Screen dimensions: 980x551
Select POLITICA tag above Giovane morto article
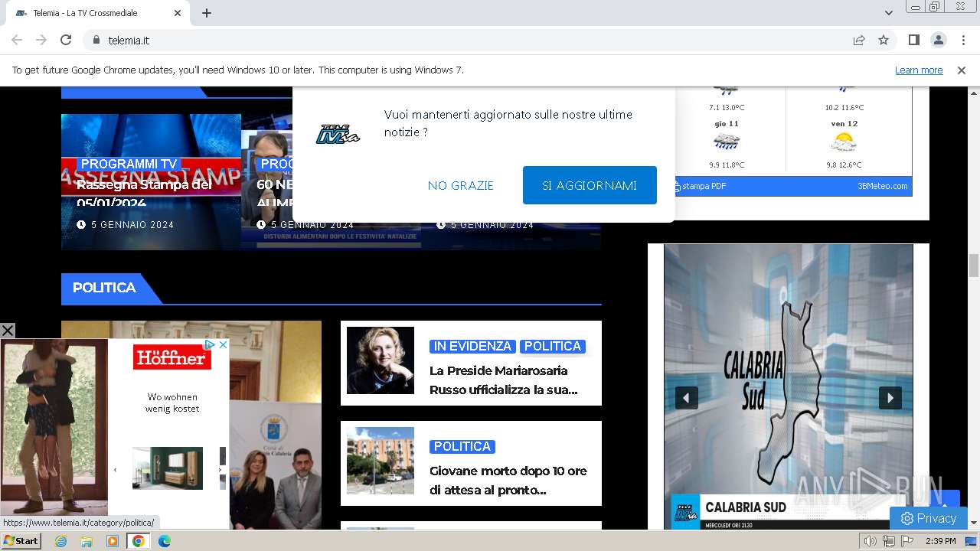point(462,446)
